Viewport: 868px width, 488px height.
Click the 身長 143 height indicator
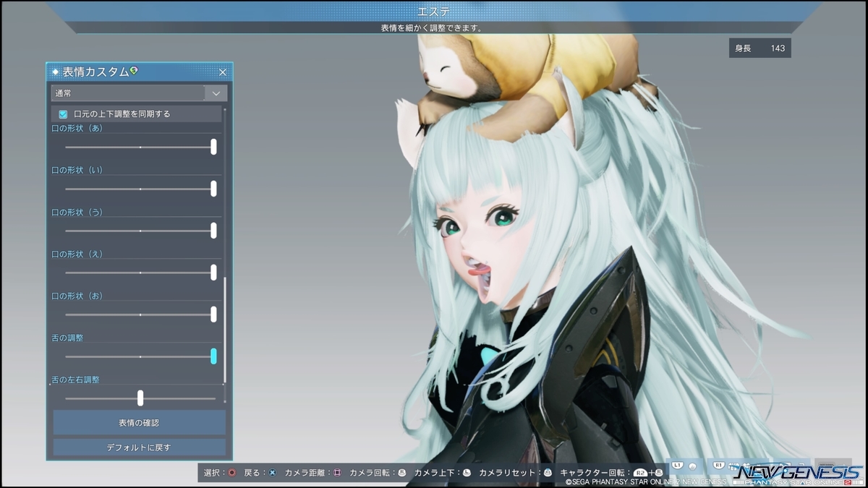(x=759, y=48)
